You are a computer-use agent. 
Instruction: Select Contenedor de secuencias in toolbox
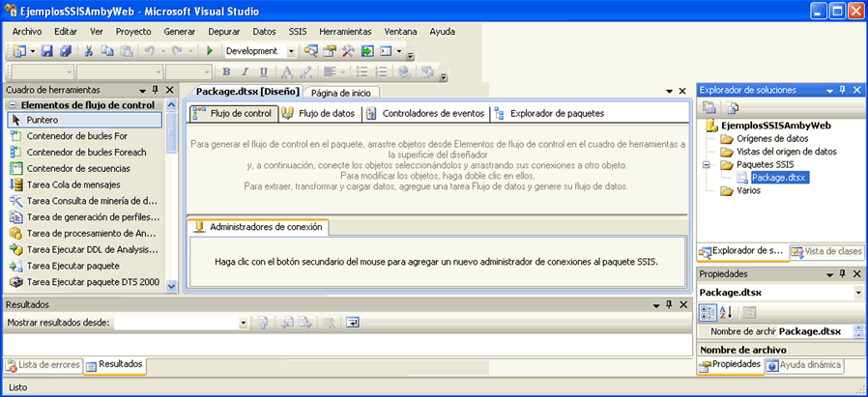pyautogui.click(x=84, y=169)
